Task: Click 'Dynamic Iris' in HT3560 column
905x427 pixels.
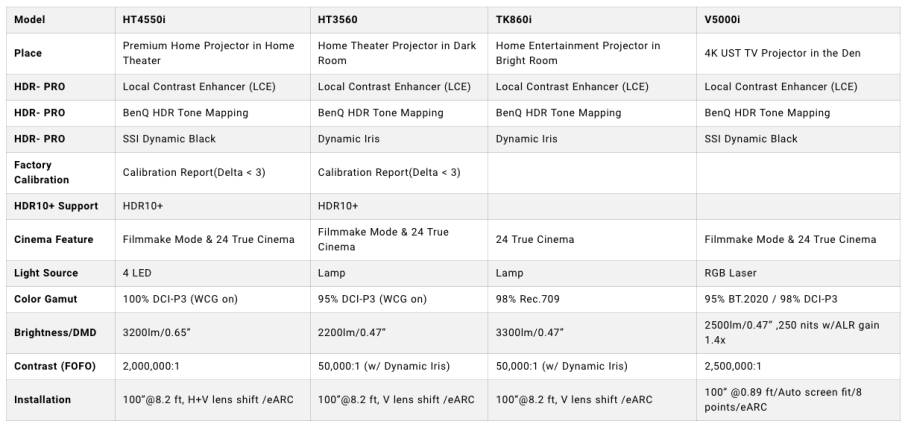Action: point(349,139)
